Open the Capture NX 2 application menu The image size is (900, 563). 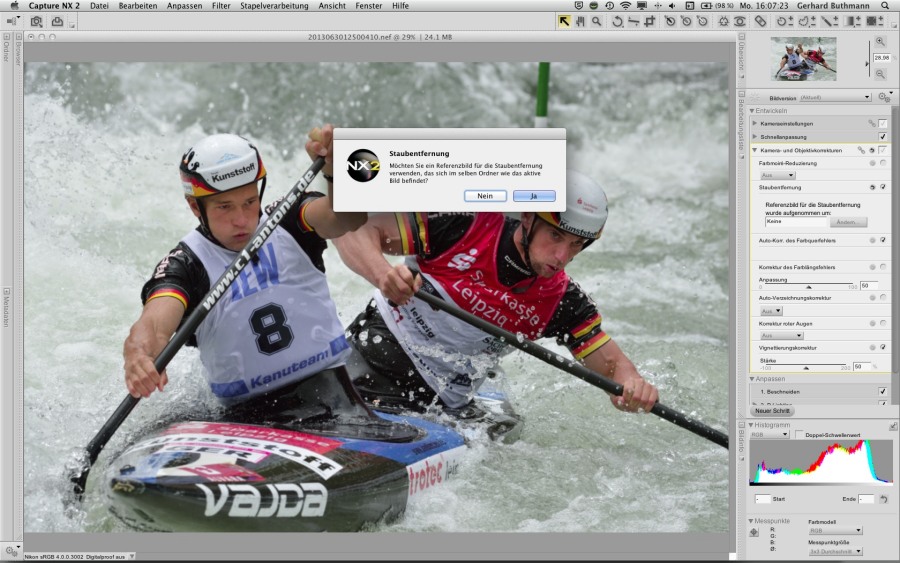point(54,6)
